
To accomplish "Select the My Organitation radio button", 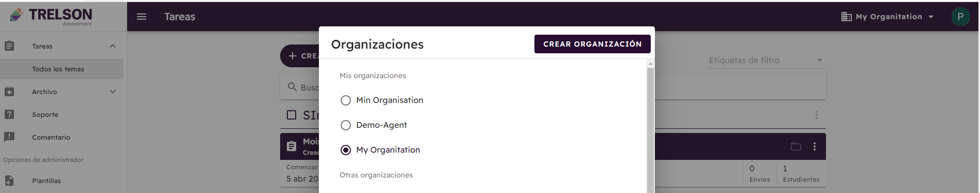I will point(346,150).
